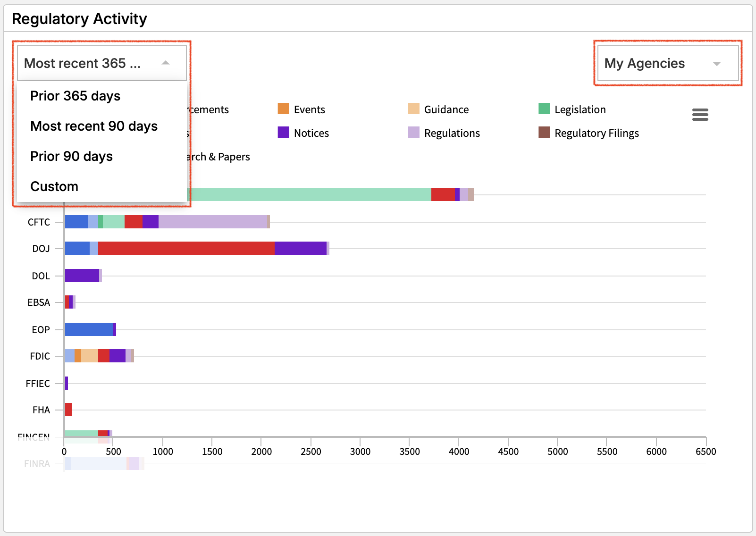The width and height of the screenshot is (756, 536).
Task: Click the green Legislation color swatch
Action: pos(544,109)
